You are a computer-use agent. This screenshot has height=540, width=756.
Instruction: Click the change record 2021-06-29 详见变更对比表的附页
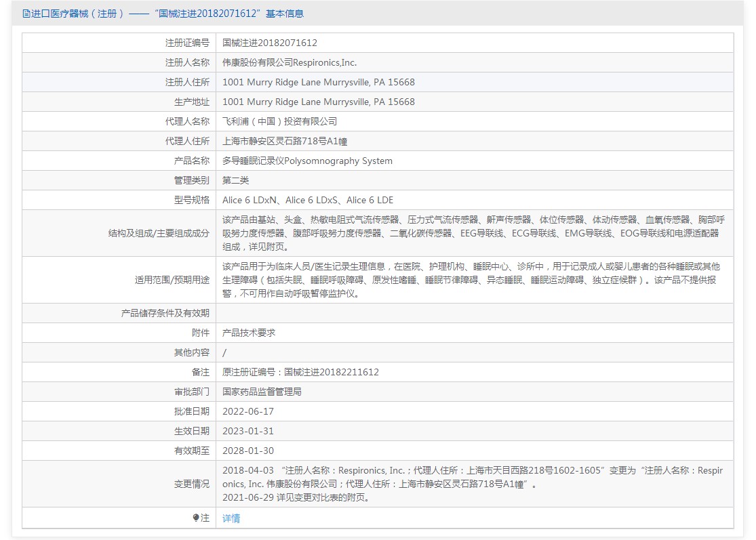click(296, 497)
